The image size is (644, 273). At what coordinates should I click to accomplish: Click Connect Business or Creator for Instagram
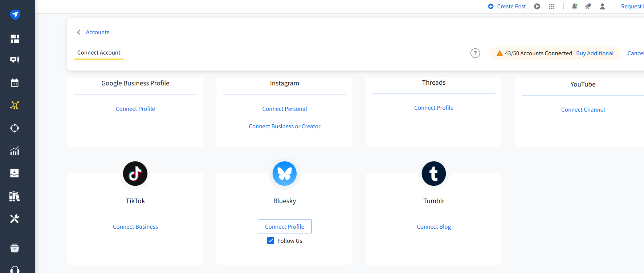point(284,127)
